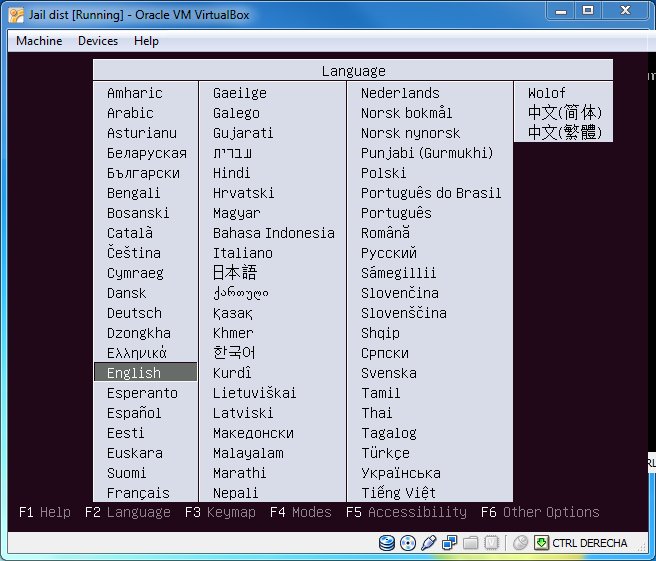Screen dimensions: 656x561
Task: Click the hard disk activity status icon
Action: [x=387, y=543]
